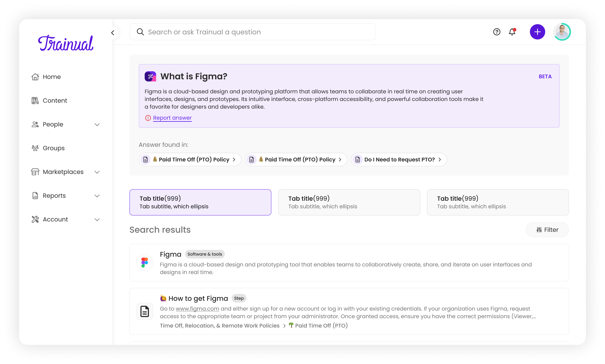The image size is (605, 364).
Task: Click the Report answer link
Action: click(x=172, y=118)
